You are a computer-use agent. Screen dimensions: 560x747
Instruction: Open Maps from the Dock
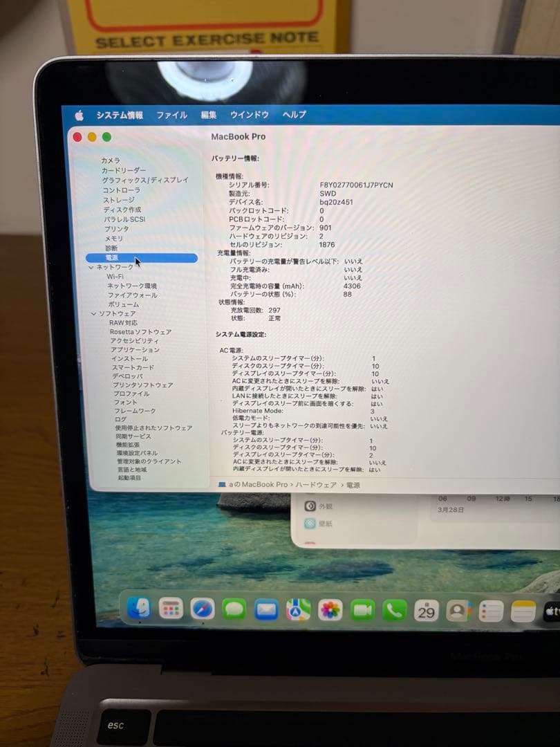tap(298, 610)
